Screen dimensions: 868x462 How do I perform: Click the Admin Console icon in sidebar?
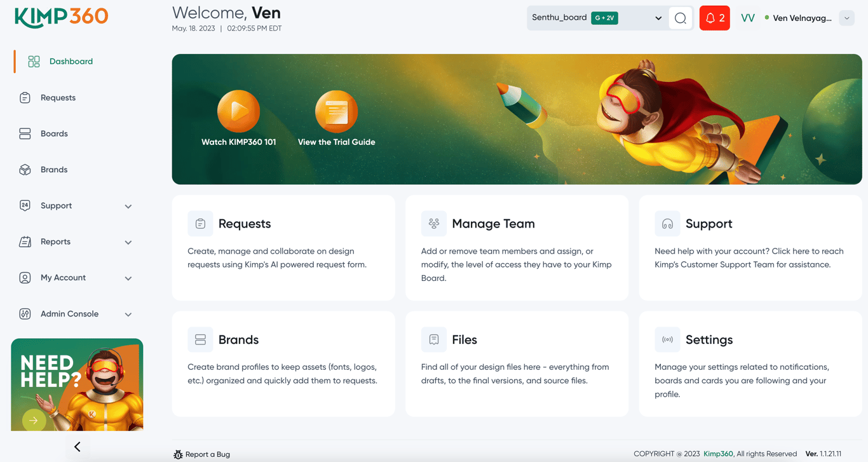tap(25, 314)
